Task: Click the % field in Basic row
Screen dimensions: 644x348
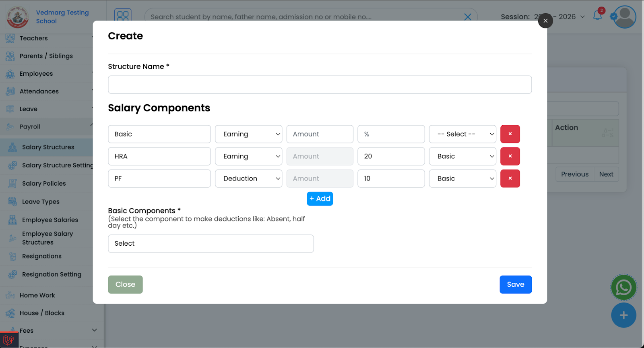Action: (391, 134)
